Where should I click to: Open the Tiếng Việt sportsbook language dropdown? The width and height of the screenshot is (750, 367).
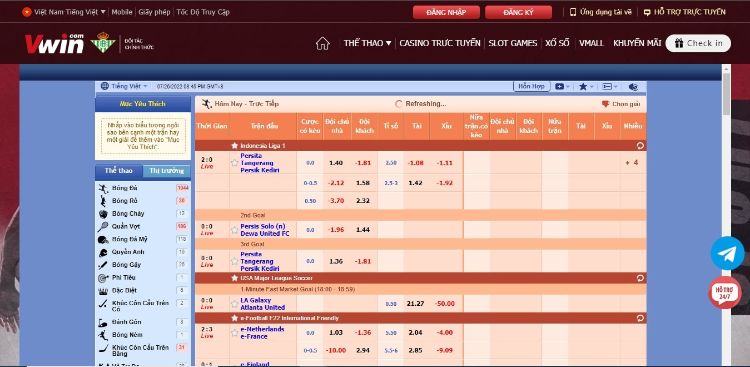click(129, 86)
